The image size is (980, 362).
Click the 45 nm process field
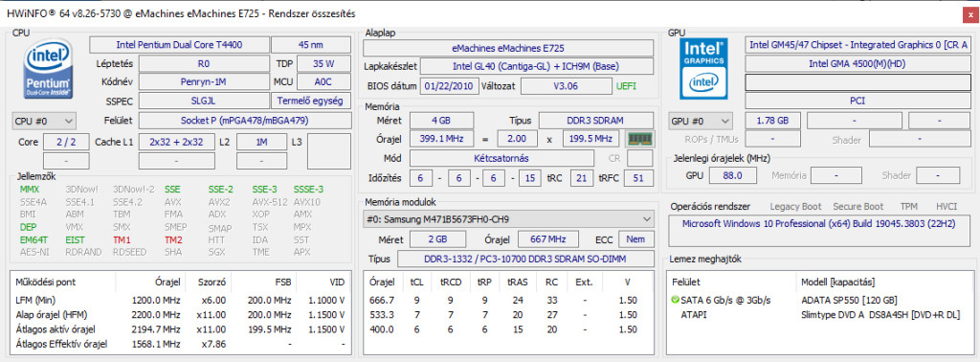(x=311, y=45)
